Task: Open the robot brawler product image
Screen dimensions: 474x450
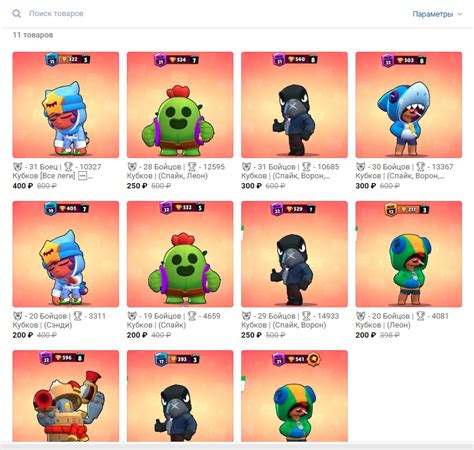Action: click(x=66, y=396)
